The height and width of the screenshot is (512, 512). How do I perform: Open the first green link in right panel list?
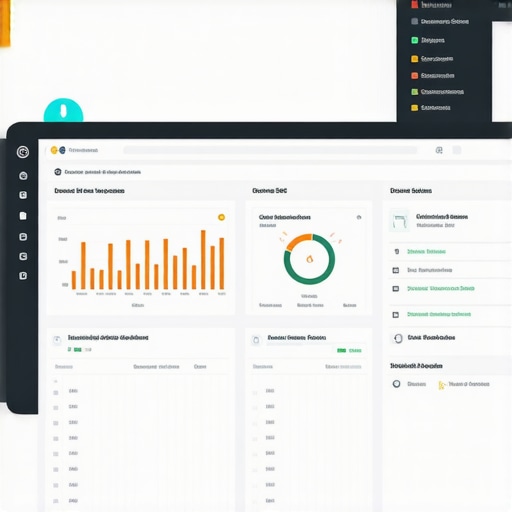click(x=426, y=251)
